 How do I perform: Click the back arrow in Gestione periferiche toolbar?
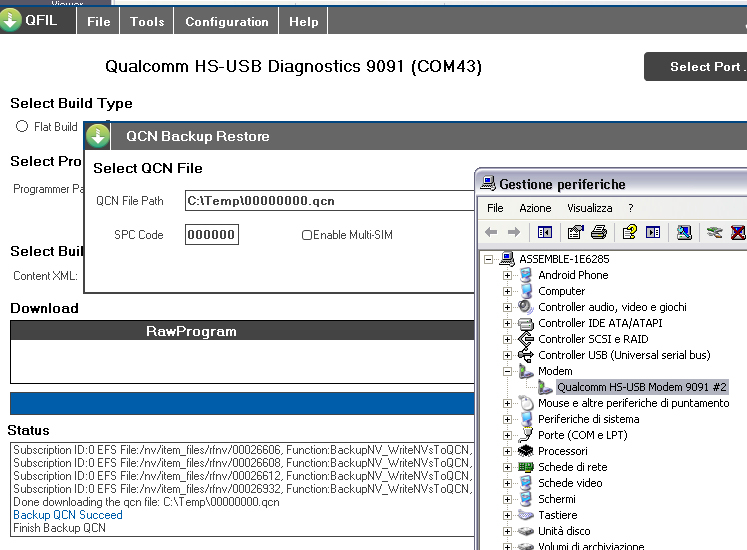tap(491, 232)
